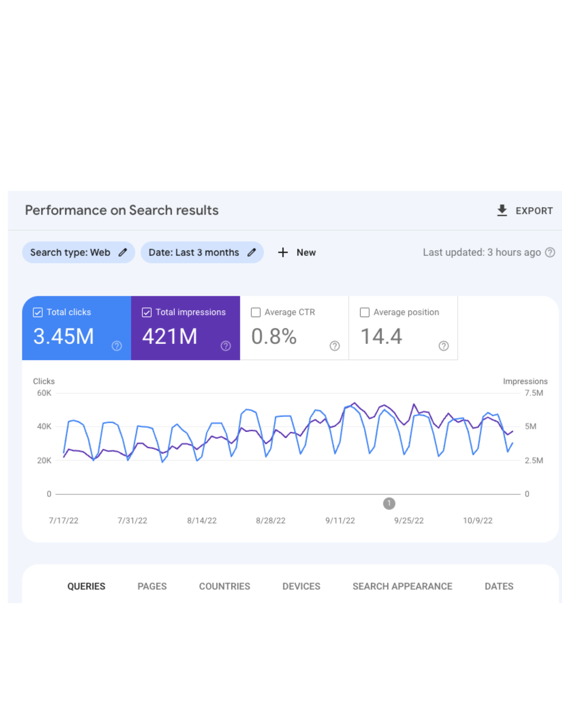This screenshot has width=562, height=728.
Task: Switch to the Devices tab
Action: [301, 586]
